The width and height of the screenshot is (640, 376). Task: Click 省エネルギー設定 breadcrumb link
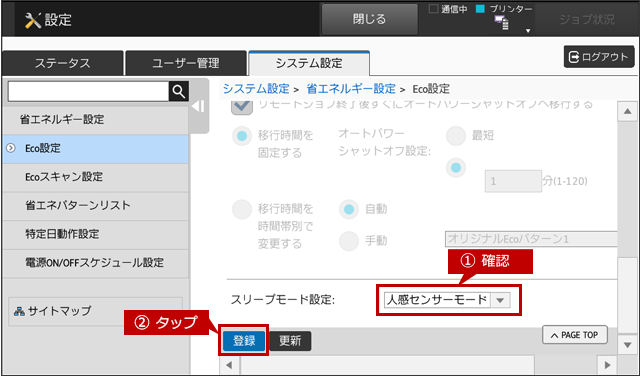point(351,89)
